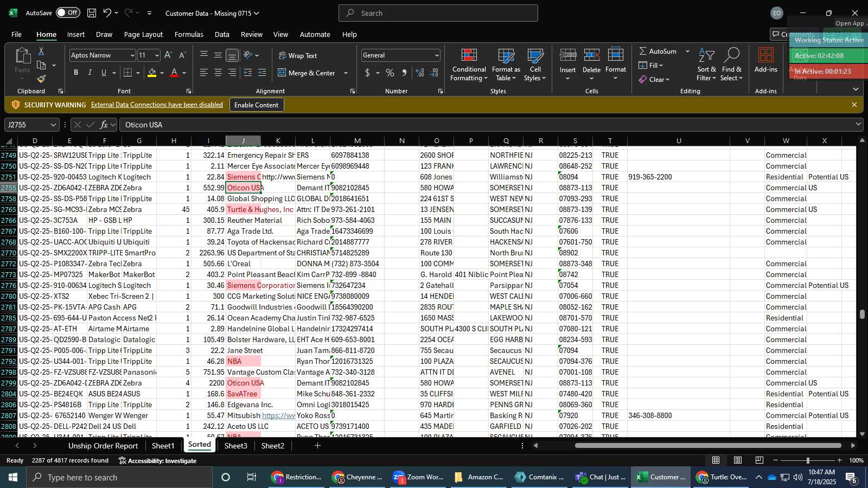The width and height of the screenshot is (868, 488).
Task: Click the Cut scissors icon
Action: point(41,52)
